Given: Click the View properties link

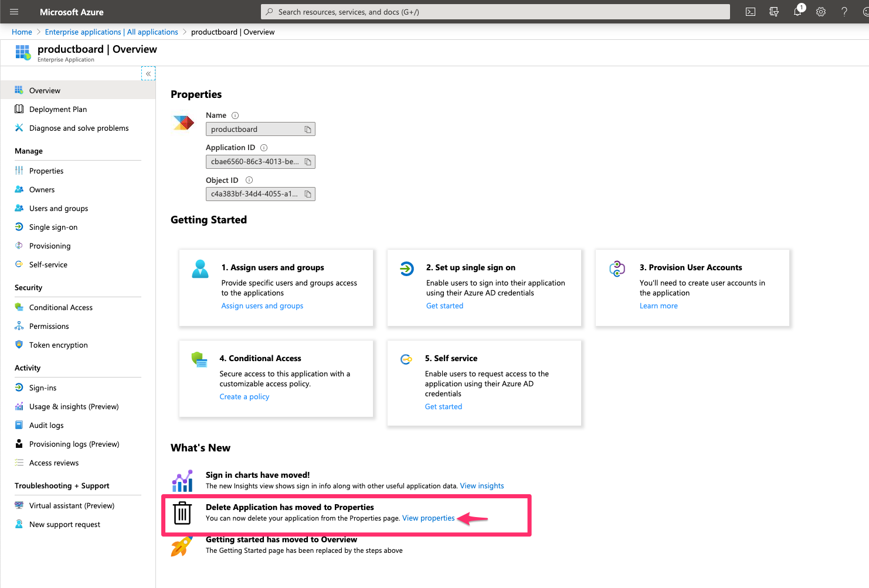Looking at the screenshot, I should click(x=428, y=518).
